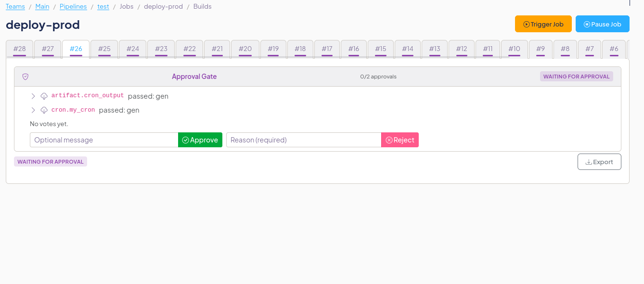The height and width of the screenshot is (284, 644).
Task: Focus the Optional message field
Action: point(104,140)
